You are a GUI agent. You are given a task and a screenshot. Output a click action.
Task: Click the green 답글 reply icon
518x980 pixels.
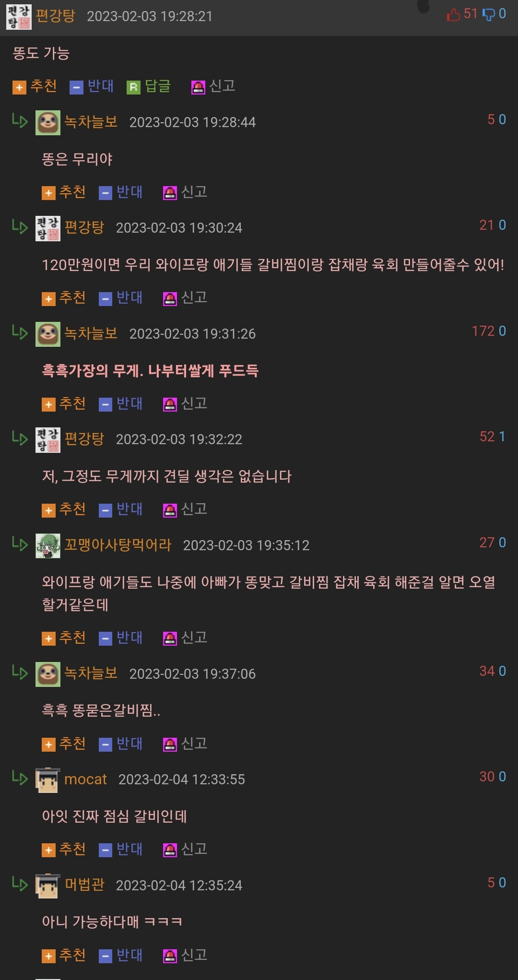click(x=133, y=87)
